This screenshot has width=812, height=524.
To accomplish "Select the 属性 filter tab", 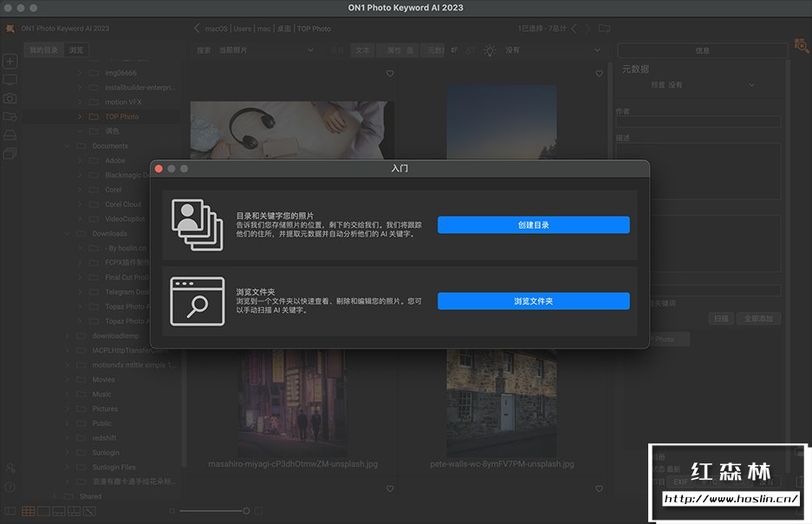I will pyautogui.click(x=397, y=50).
